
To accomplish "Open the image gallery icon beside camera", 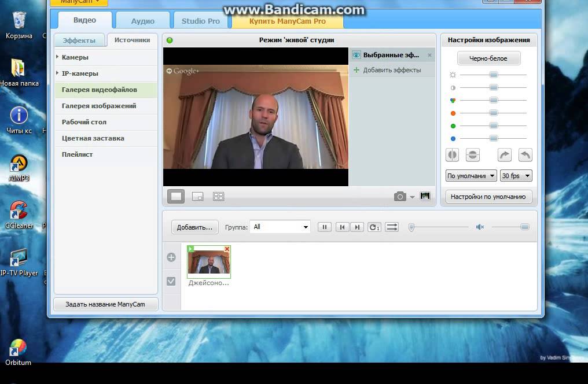I will 425,196.
